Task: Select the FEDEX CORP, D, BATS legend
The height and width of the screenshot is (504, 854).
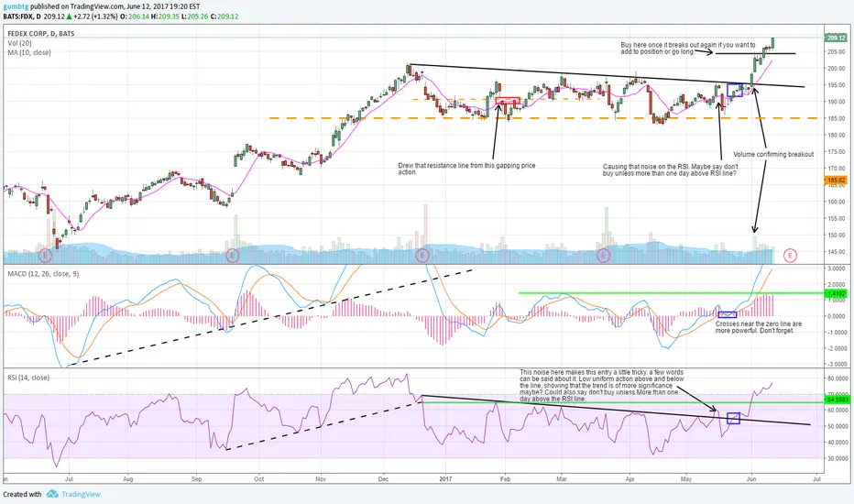Action: pos(41,34)
